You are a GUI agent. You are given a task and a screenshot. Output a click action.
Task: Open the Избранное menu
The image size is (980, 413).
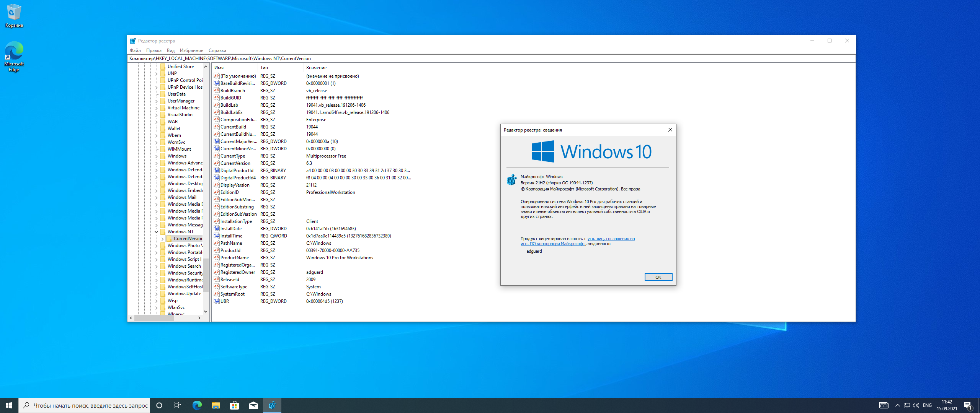[x=191, y=50]
